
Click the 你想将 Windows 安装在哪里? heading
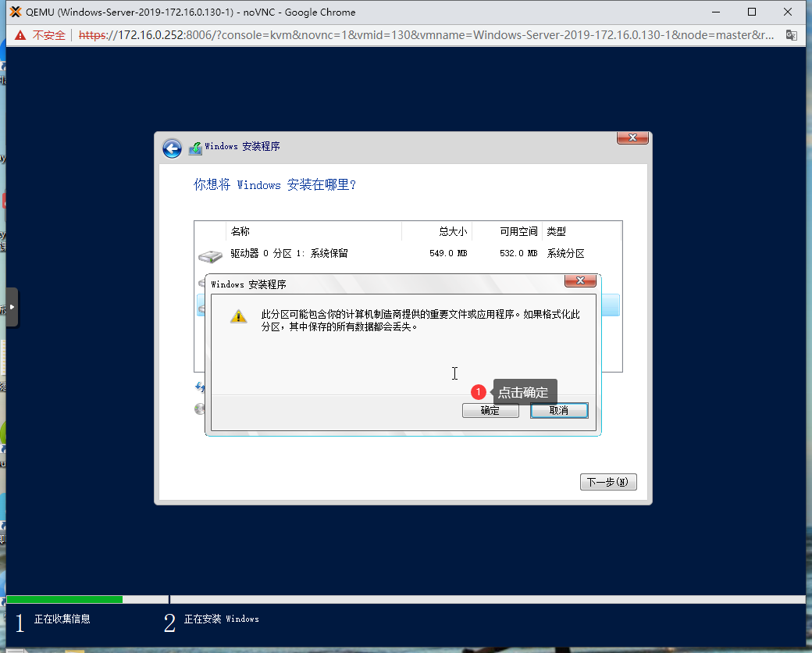point(275,184)
